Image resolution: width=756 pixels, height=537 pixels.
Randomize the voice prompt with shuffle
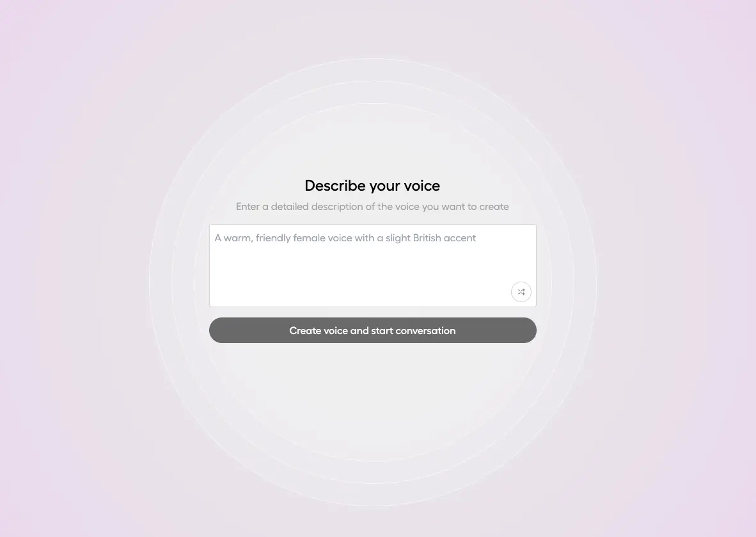[521, 292]
